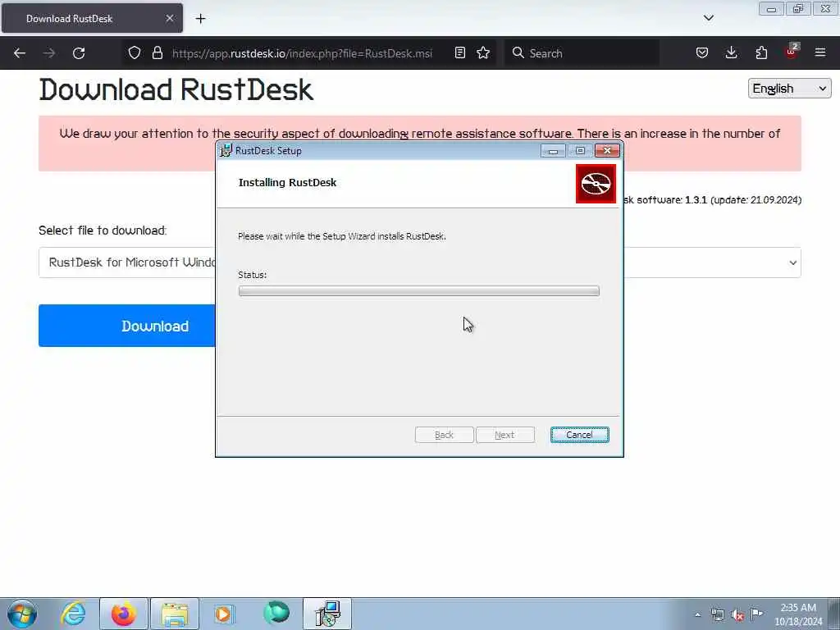Toggle reader view icon in address bar
The width and height of the screenshot is (840, 630).
[x=459, y=53]
